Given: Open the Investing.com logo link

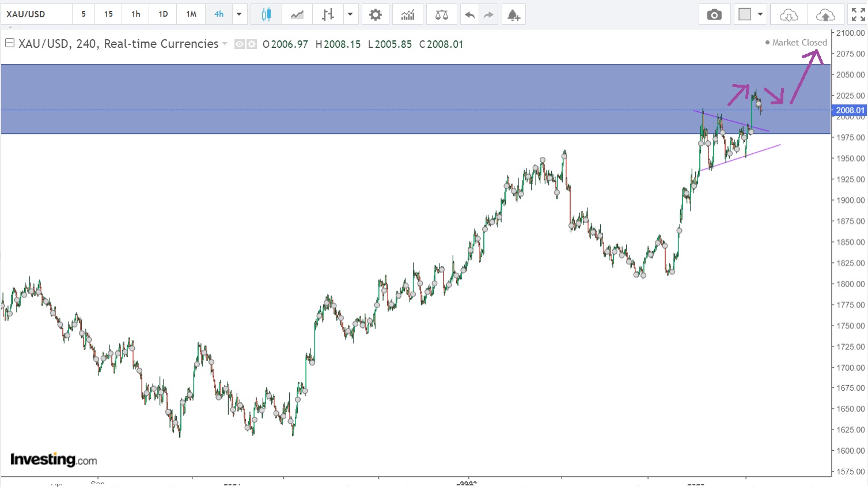Looking at the screenshot, I should [x=54, y=459].
